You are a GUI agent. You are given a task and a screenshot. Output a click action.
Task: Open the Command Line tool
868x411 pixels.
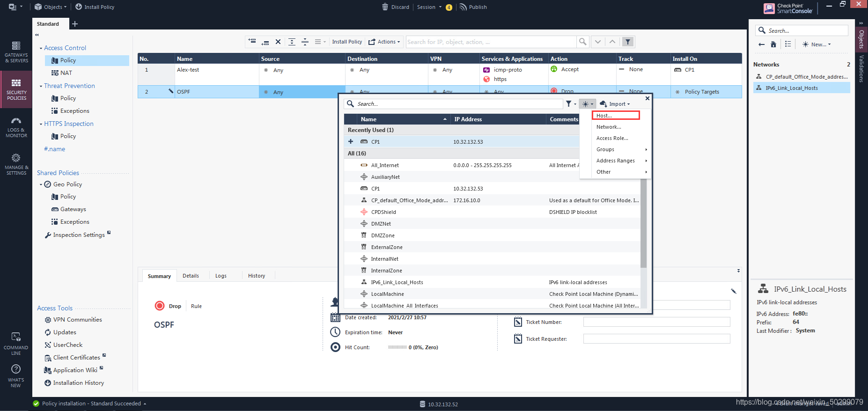pos(16,344)
